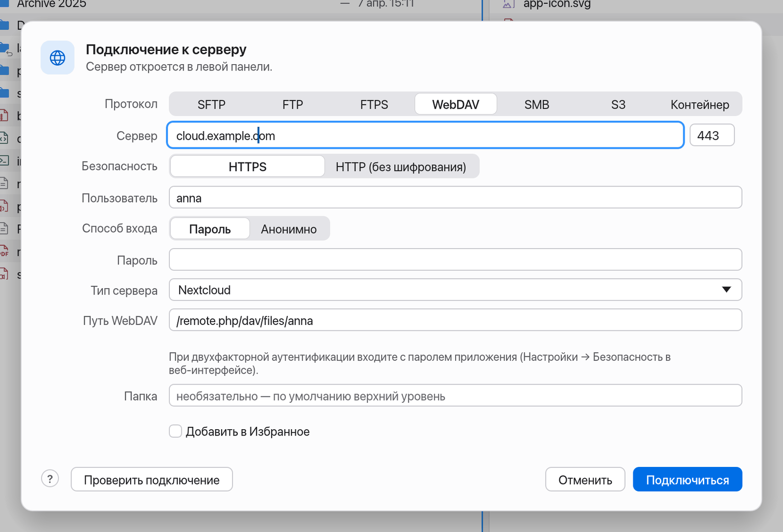Select the WebDAV protocol
783x532 pixels.
click(x=456, y=104)
